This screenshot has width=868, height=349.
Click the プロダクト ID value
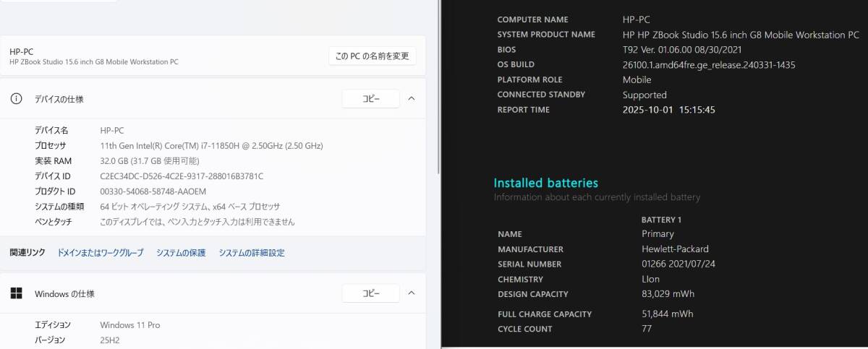tap(153, 191)
